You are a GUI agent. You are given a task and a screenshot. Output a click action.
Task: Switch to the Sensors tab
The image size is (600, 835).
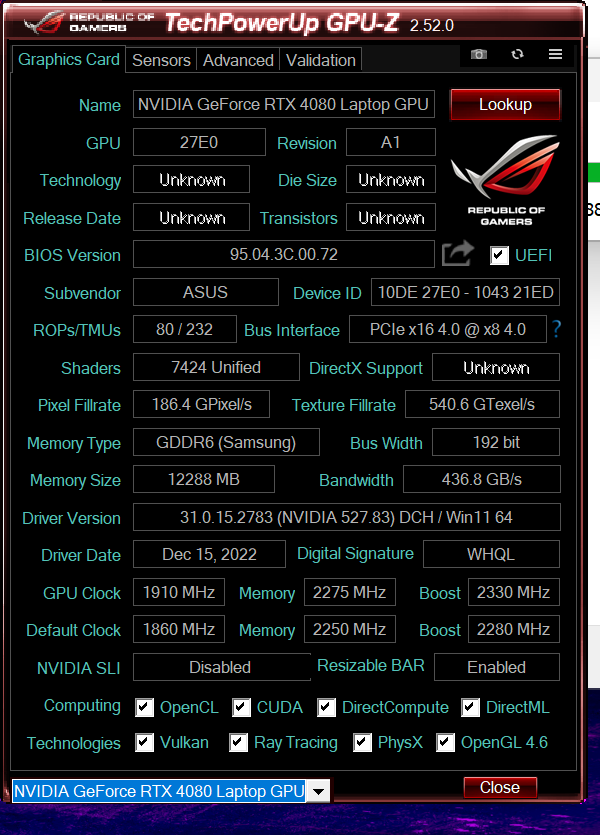(161, 60)
